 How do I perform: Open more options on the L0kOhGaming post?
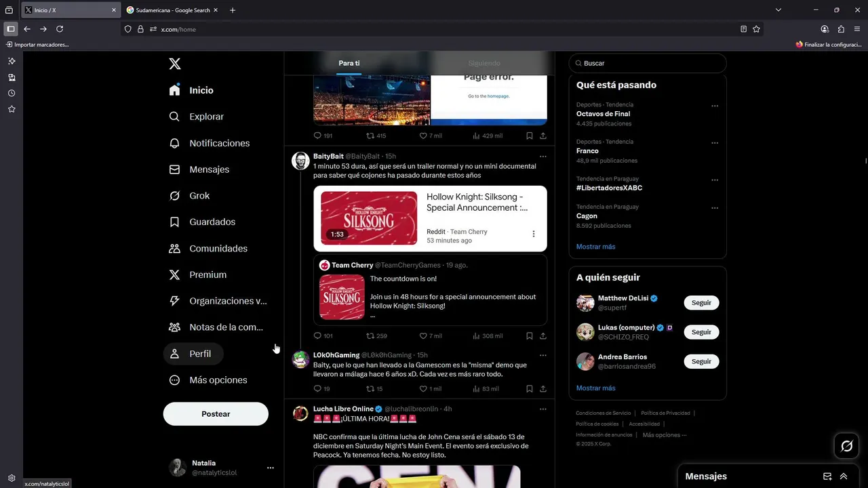coord(542,355)
